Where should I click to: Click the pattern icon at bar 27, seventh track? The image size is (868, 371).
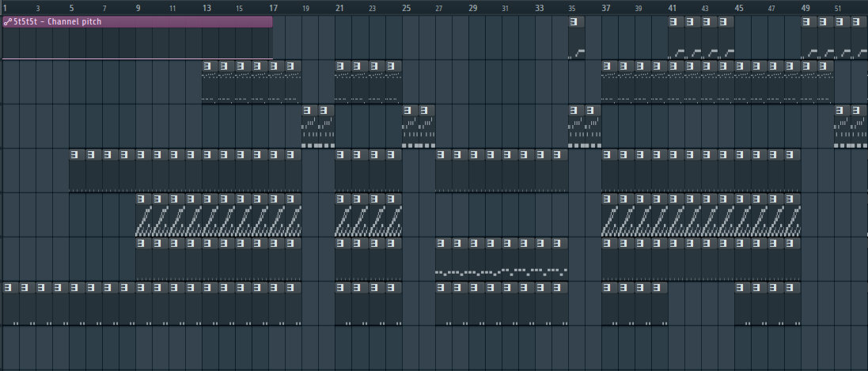pos(441,288)
